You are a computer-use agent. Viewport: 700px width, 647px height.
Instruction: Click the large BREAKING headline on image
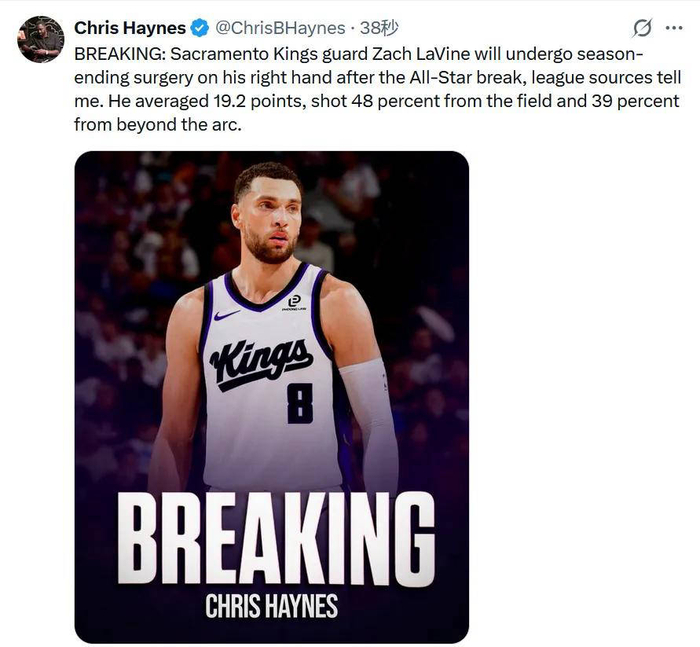pyautogui.click(x=272, y=540)
